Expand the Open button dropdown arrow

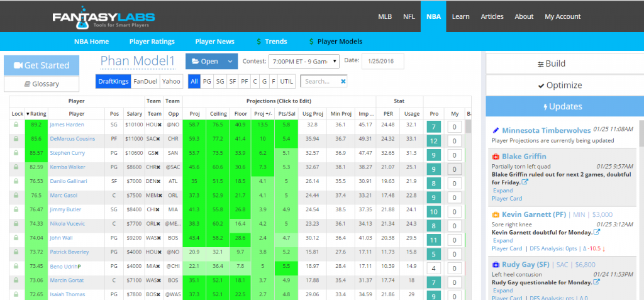(x=230, y=61)
